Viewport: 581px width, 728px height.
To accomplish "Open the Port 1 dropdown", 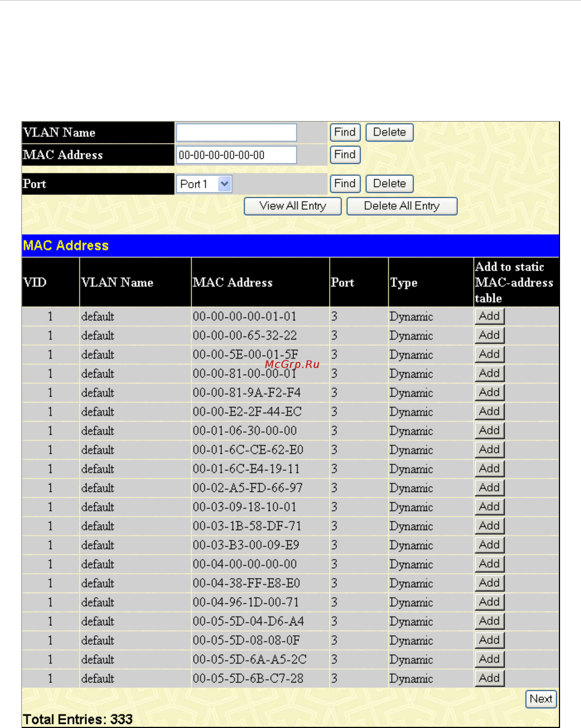I will (204, 184).
